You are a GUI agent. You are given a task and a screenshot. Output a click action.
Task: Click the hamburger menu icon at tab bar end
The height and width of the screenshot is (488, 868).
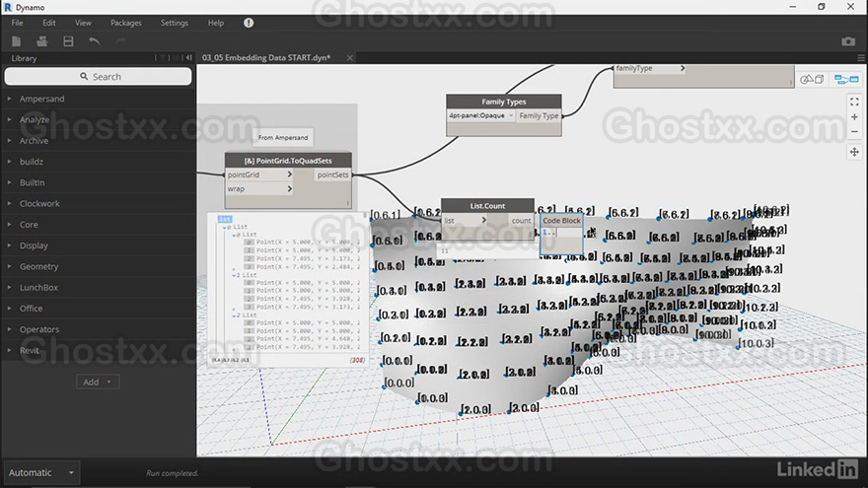click(861, 57)
